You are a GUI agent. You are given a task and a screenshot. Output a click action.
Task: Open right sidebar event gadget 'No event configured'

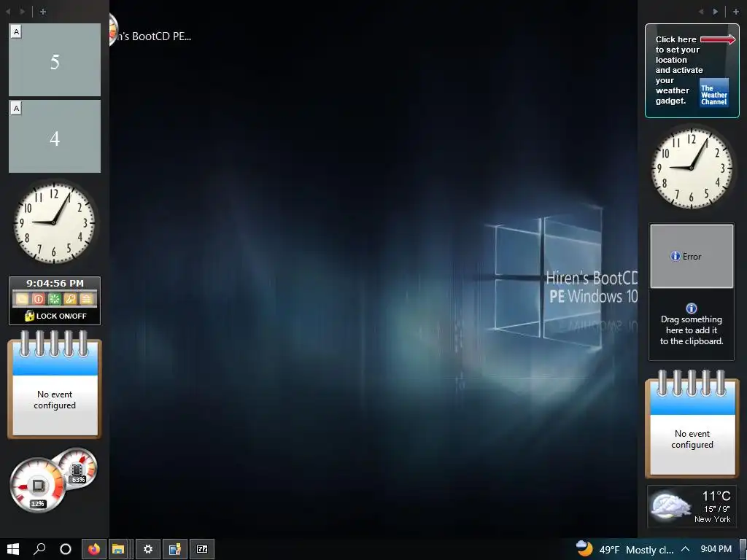click(x=692, y=424)
